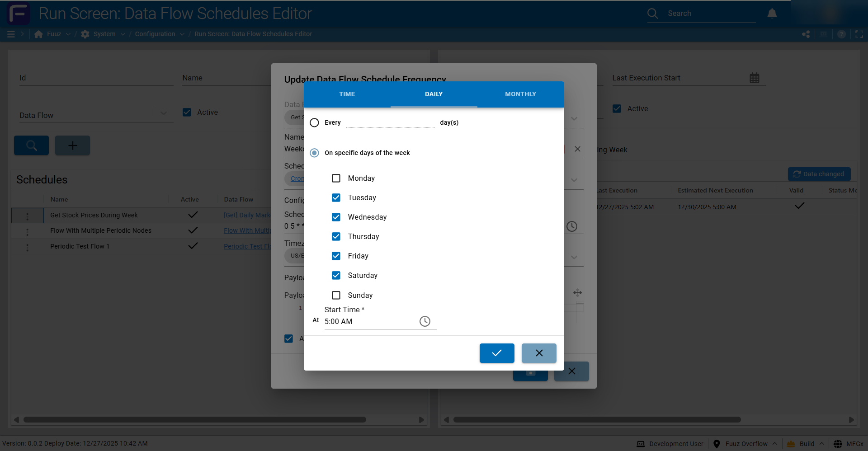Cancel frequency dialog with the X button
868x451 pixels.
[x=538, y=353]
